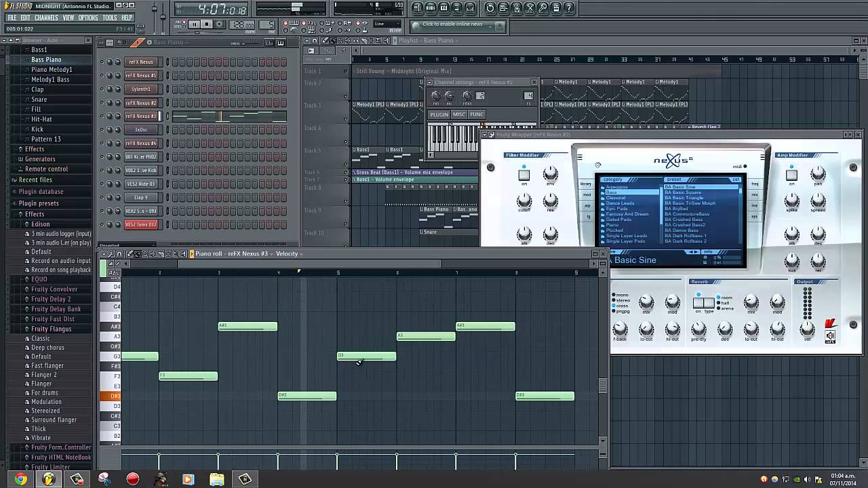Click the VES2 Toms 032 channel button
Viewport: 868px width, 488px height.
tap(141, 225)
